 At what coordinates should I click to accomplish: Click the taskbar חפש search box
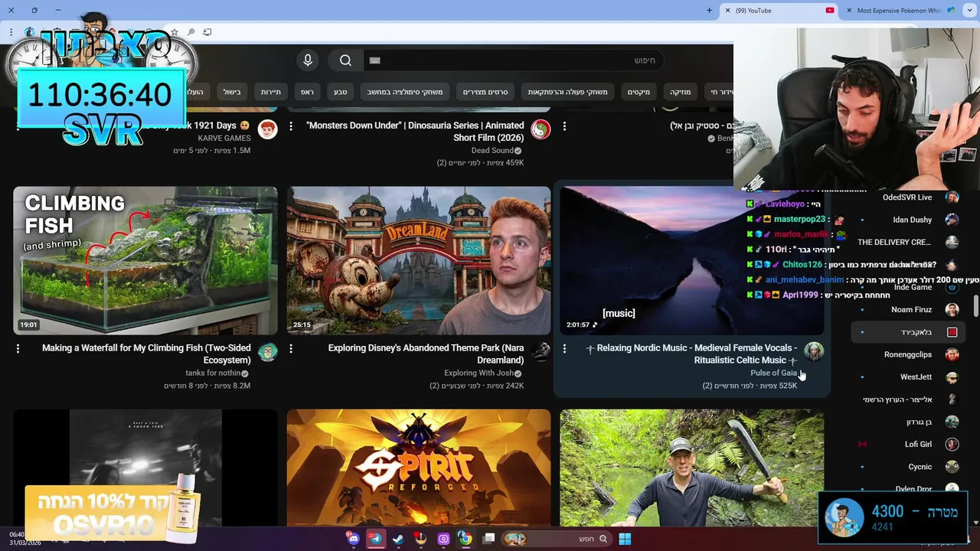pyautogui.click(x=557, y=539)
